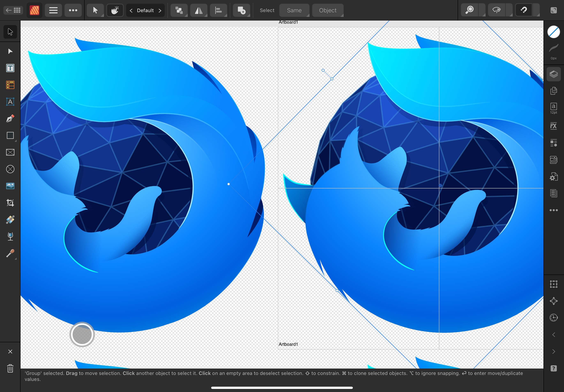Image resolution: width=564 pixels, height=392 pixels.
Task: Open the arrange order options
Action: coord(179,10)
